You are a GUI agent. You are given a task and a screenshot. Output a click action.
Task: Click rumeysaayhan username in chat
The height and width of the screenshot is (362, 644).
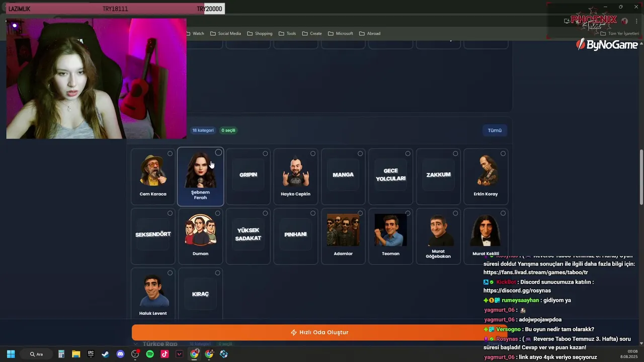[x=520, y=300]
